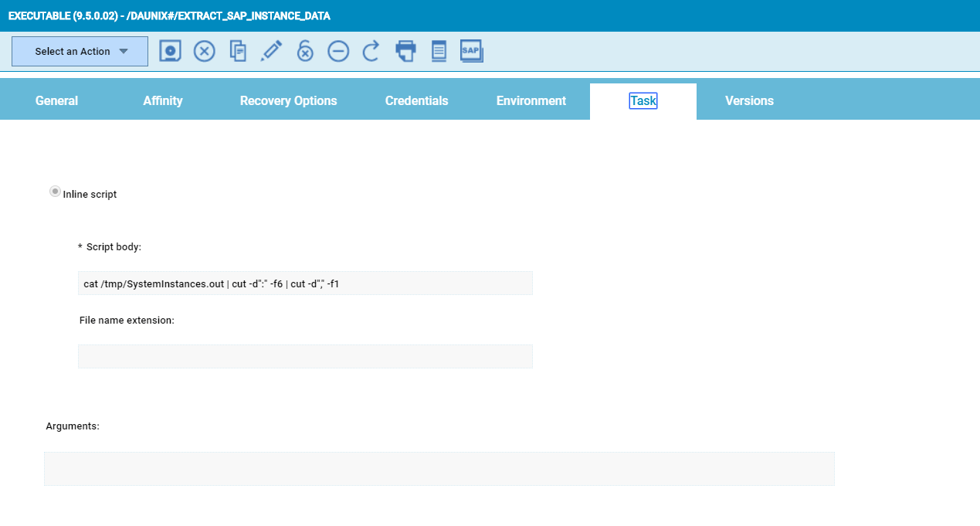This screenshot has height=526, width=980.
Task: Click the curved arrow refresh icon
Action: tap(371, 52)
